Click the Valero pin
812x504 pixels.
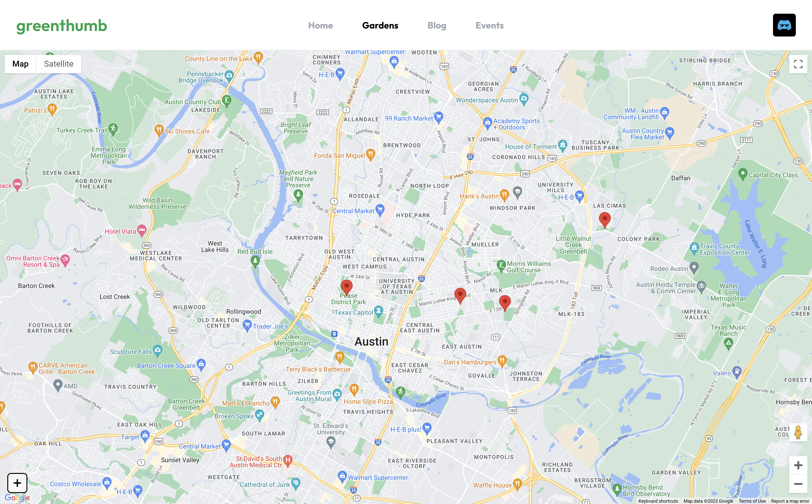click(737, 373)
